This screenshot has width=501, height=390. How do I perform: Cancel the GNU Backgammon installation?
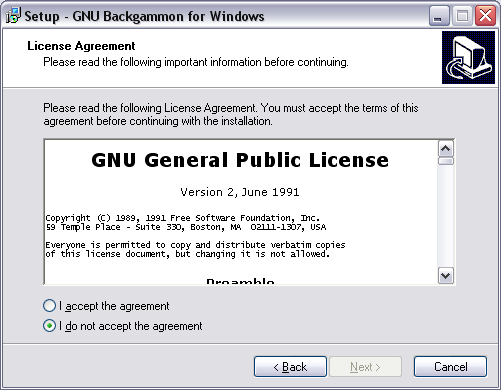coord(450,367)
